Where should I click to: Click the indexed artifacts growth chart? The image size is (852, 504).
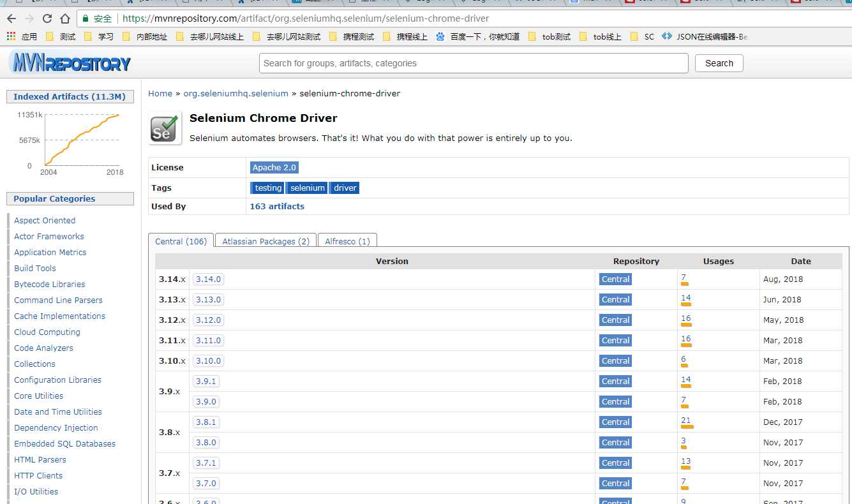(70, 142)
